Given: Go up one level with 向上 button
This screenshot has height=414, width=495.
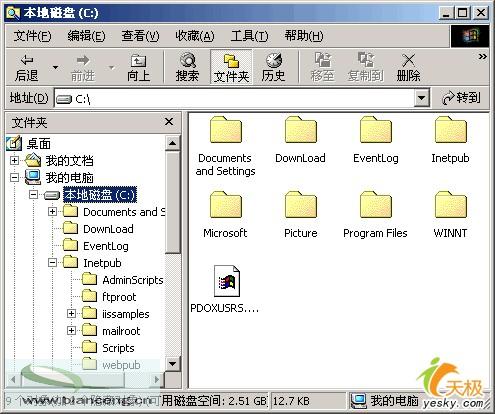Looking at the screenshot, I should [138, 68].
